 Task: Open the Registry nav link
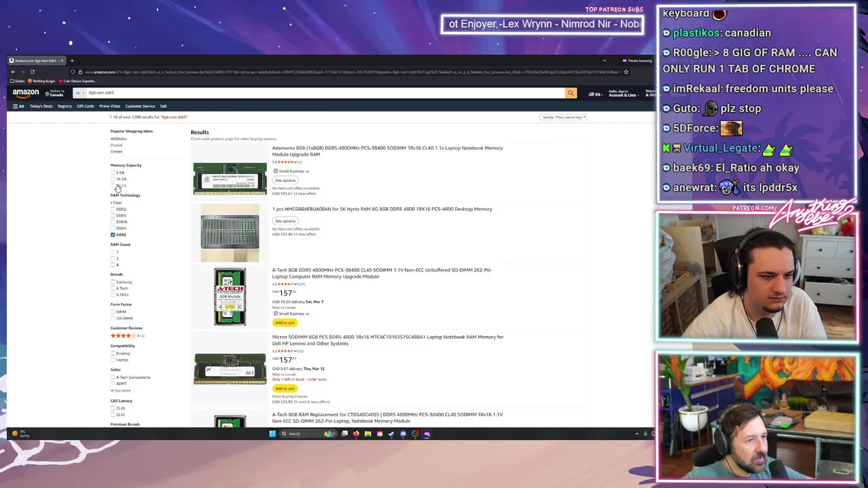[64, 106]
